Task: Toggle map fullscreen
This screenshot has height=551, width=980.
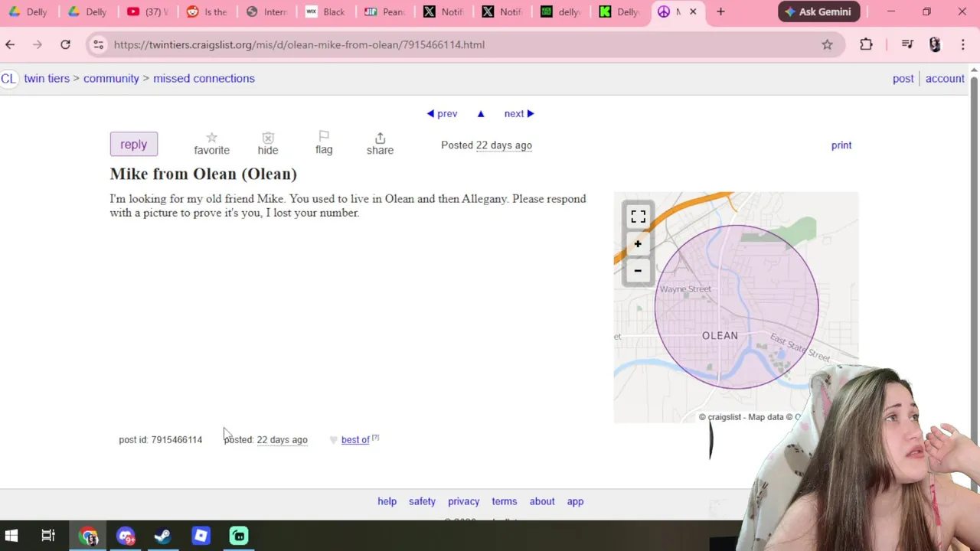Action: [638, 217]
